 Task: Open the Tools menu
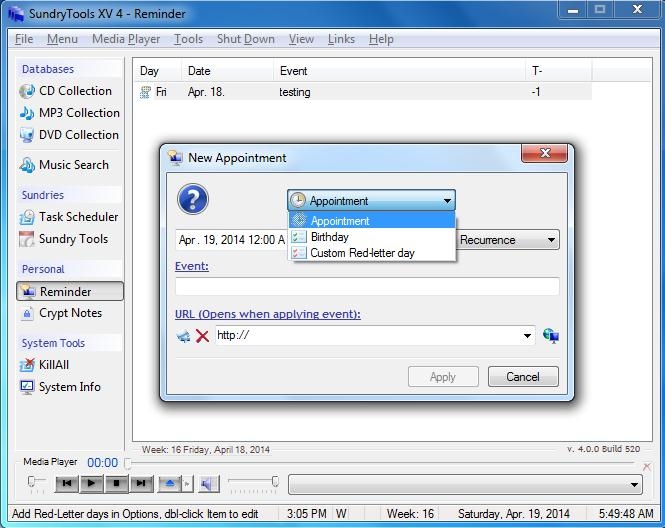click(x=188, y=39)
